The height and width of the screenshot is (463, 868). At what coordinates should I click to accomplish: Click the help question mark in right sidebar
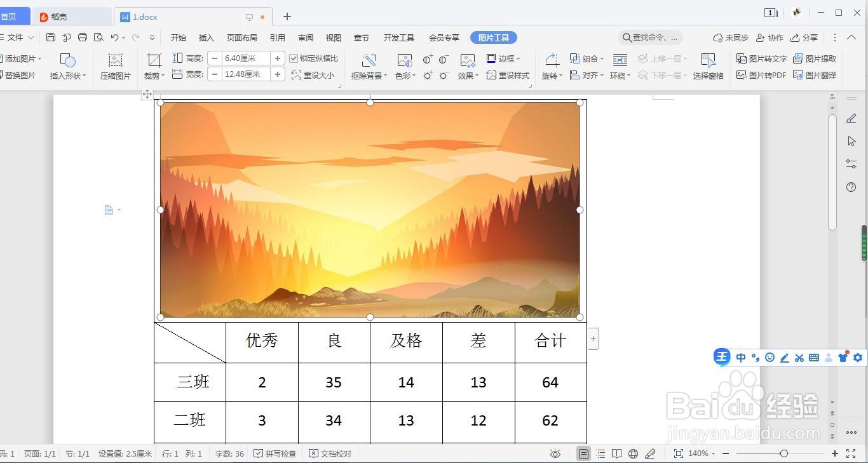point(851,187)
